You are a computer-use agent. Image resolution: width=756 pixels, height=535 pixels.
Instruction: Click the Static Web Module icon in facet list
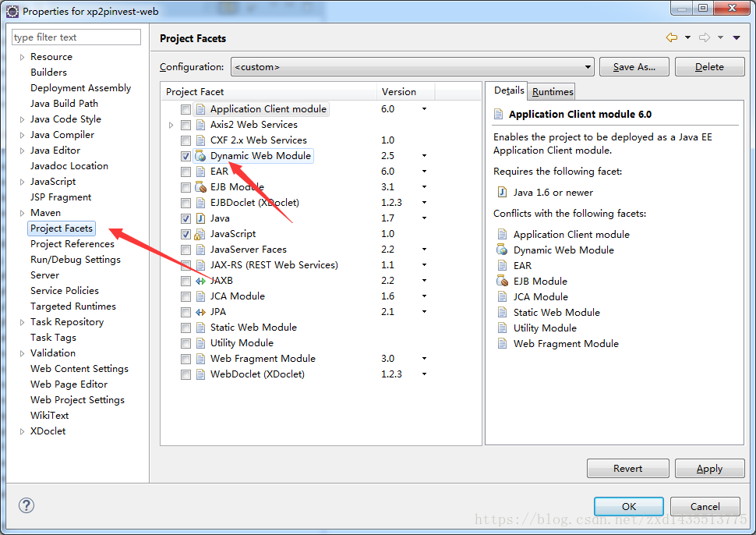point(200,328)
